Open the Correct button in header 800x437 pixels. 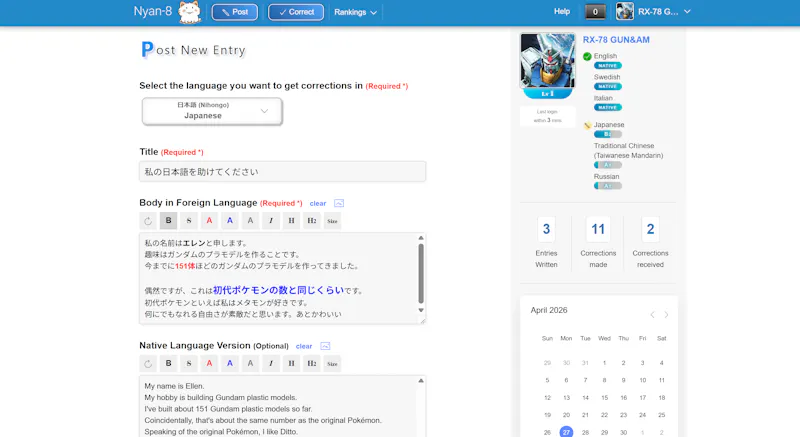pos(296,12)
